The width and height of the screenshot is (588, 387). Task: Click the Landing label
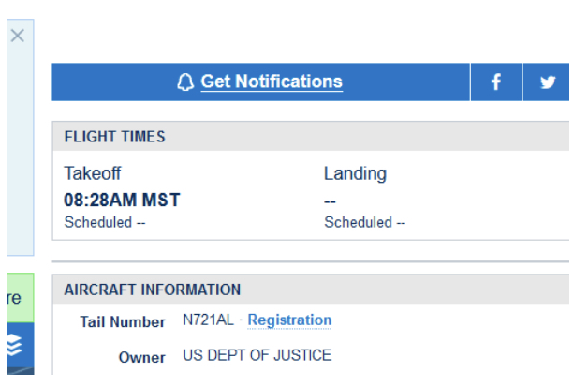[x=355, y=173]
